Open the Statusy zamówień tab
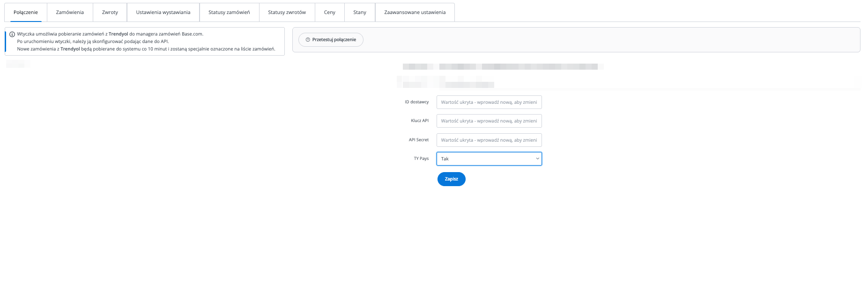Image resolution: width=868 pixels, height=282 pixels. (x=229, y=13)
